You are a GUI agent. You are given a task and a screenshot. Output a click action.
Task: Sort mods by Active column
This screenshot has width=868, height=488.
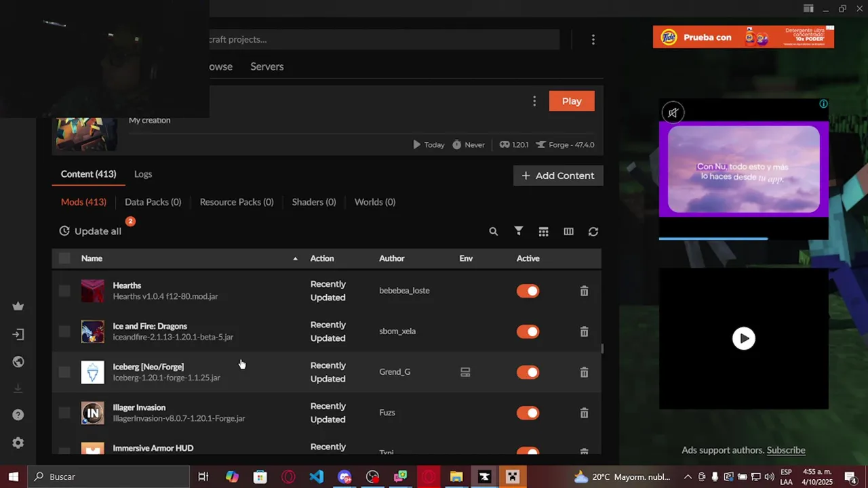tap(528, 258)
